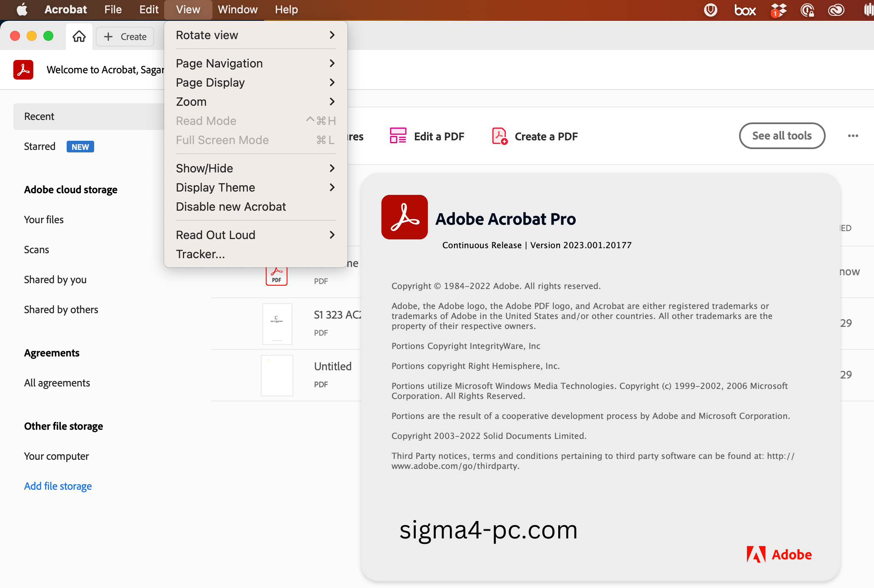This screenshot has width=874, height=588.
Task: Open the Acrobat app menu
Action: pos(65,10)
